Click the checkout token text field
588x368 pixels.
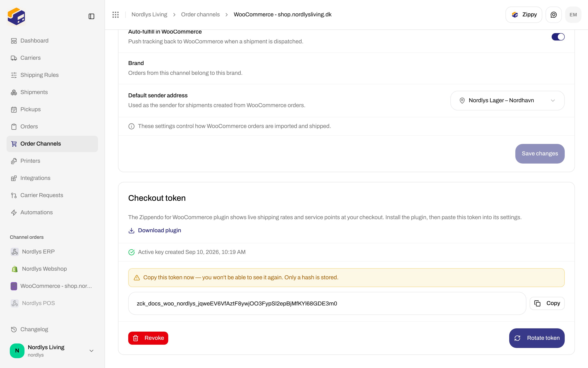click(x=327, y=303)
